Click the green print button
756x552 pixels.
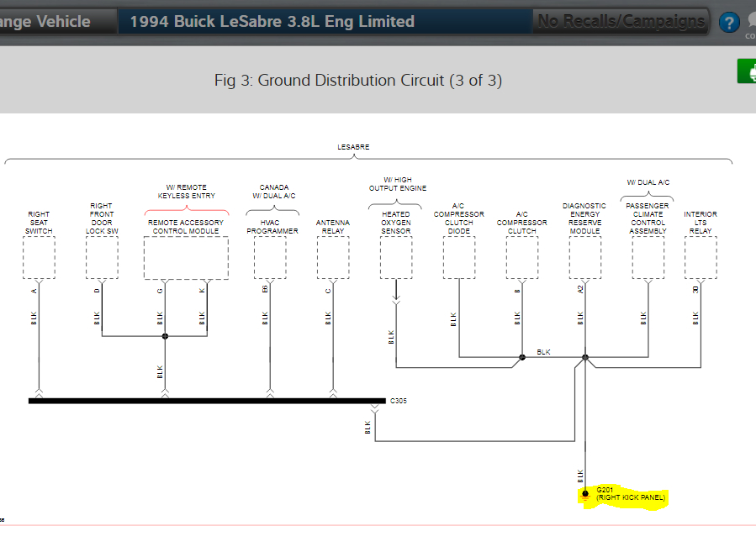coord(747,71)
